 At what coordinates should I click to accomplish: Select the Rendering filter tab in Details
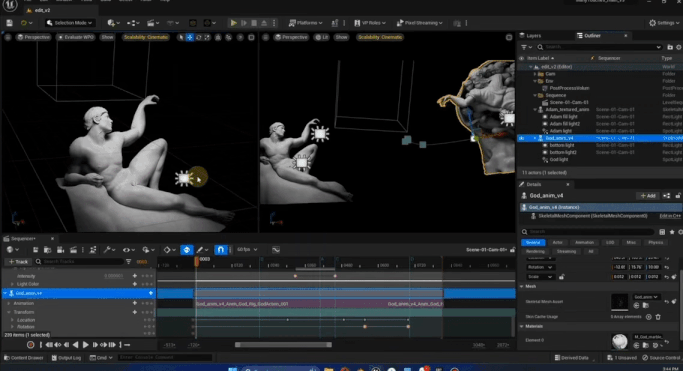[x=535, y=251]
